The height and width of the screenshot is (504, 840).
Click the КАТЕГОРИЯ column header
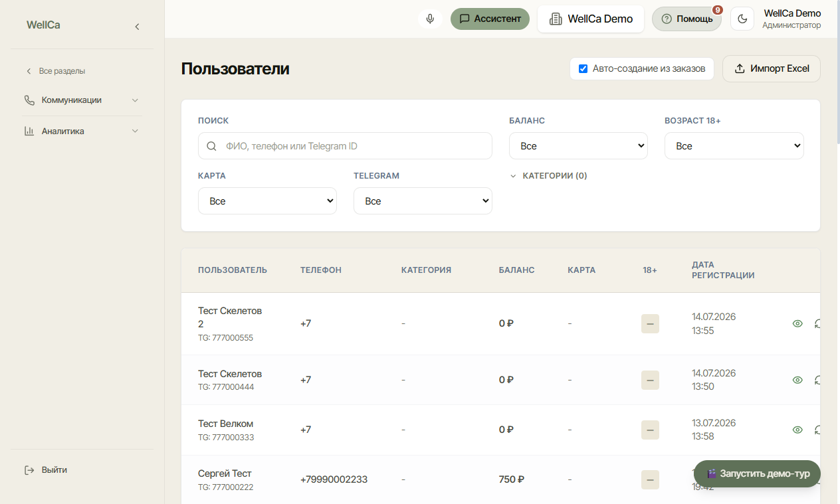tap(426, 270)
